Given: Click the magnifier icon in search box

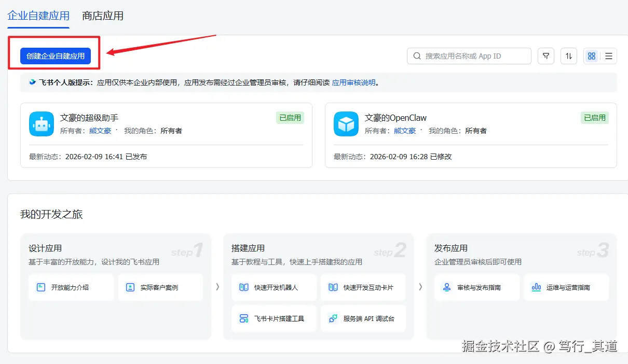Looking at the screenshot, I should (x=417, y=56).
